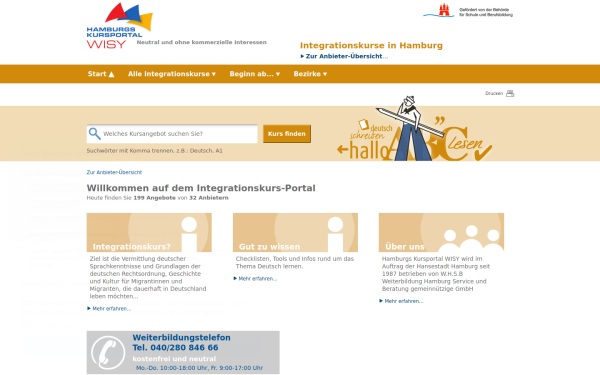
Task: Select the magnifier search icon
Action: (95, 134)
